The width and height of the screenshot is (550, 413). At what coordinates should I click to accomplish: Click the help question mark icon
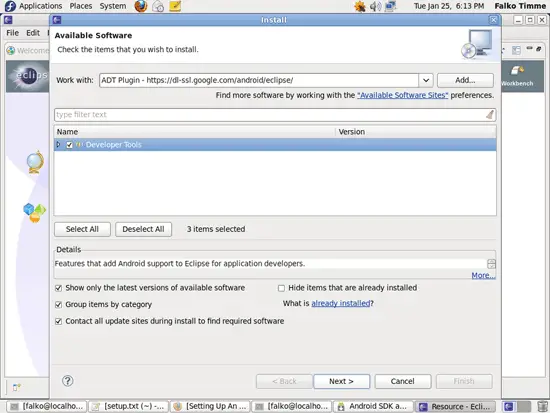pos(68,381)
